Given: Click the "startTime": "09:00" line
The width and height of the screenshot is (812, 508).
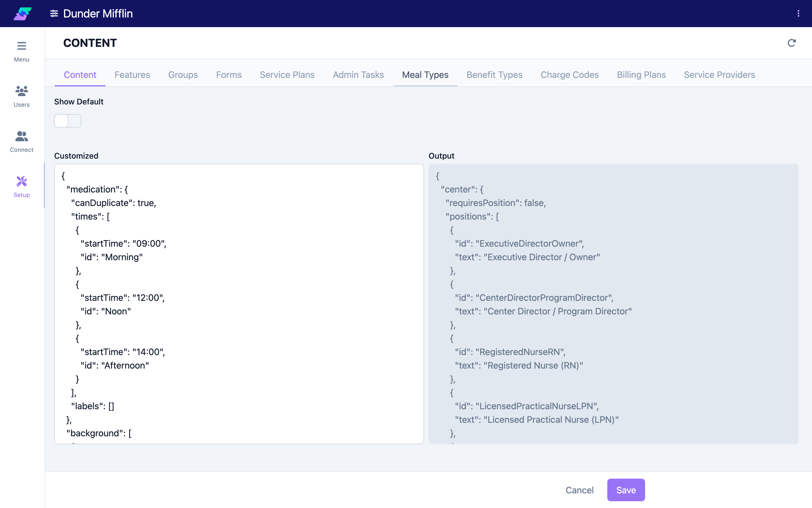Looking at the screenshot, I should [123, 244].
